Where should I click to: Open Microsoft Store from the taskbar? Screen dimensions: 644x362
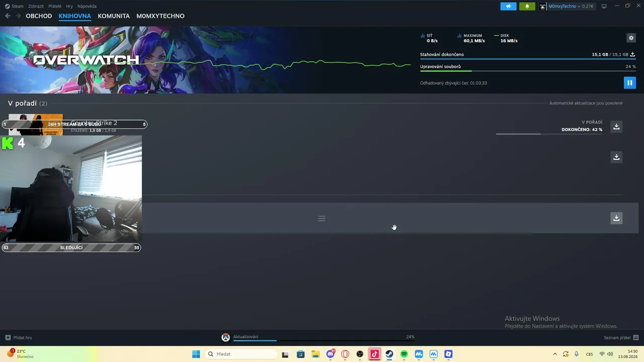coord(300,354)
